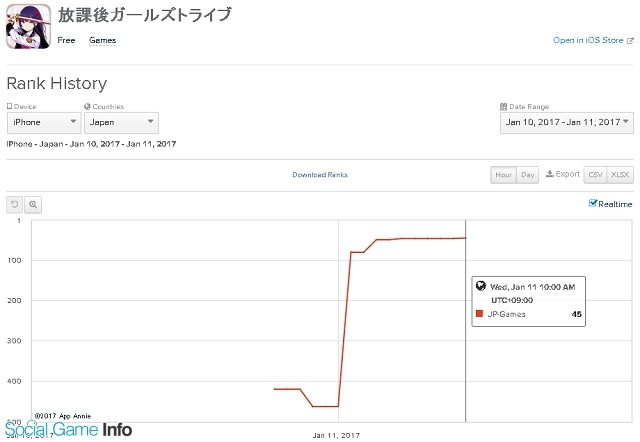Switch chart to Hour view

(503, 175)
